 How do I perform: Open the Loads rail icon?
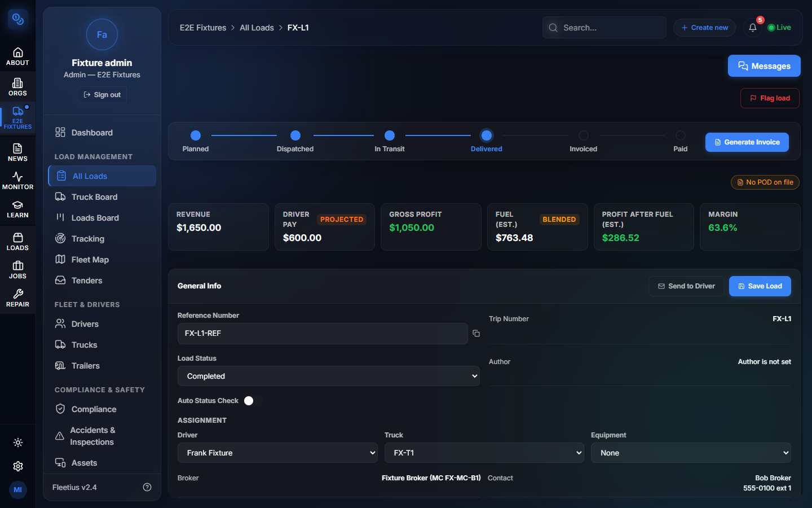pyautogui.click(x=17, y=242)
